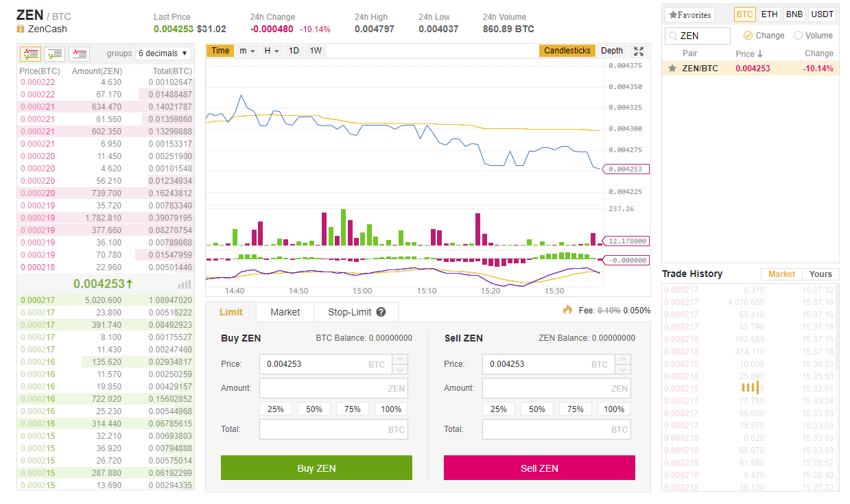
Task: Star the ZEN/BTC pair as favorite
Action: [x=672, y=68]
